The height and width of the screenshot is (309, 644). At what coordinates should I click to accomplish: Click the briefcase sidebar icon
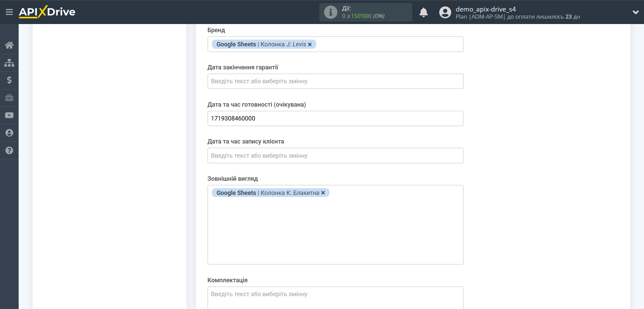(x=9, y=98)
